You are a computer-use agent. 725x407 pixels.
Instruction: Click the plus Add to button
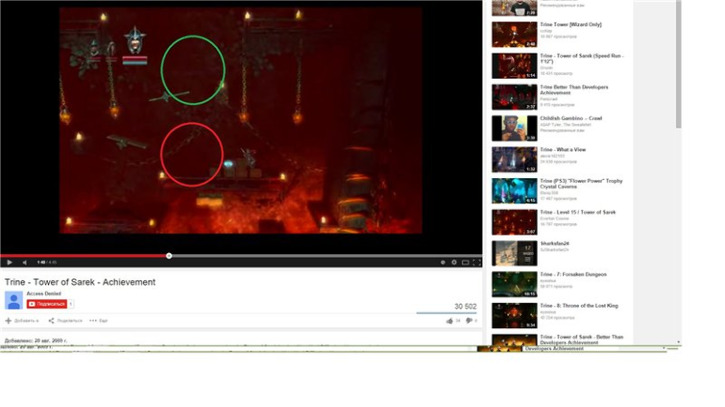[x=22, y=321]
